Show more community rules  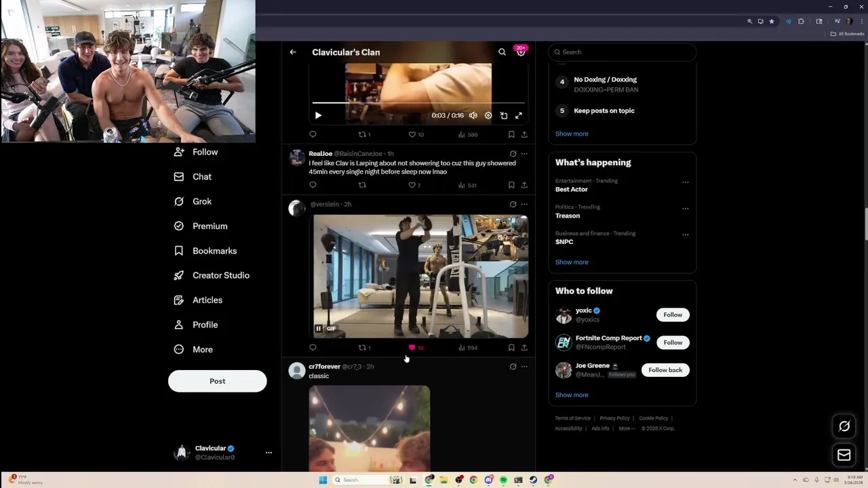[572, 134]
